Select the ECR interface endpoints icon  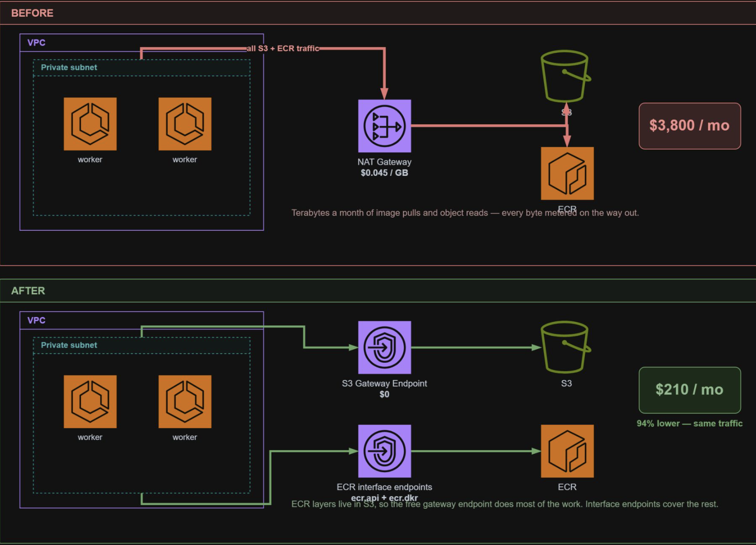(x=385, y=451)
